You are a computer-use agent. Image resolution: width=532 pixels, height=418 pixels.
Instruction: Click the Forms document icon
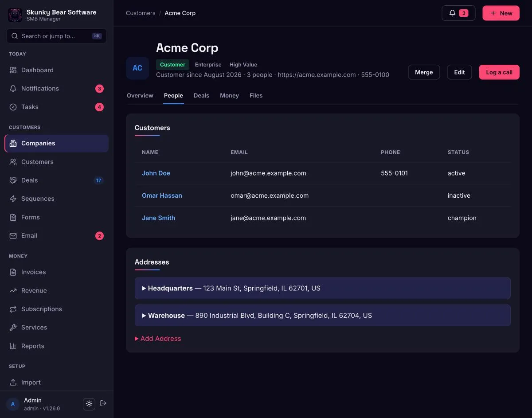pyautogui.click(x=13, y=217)
